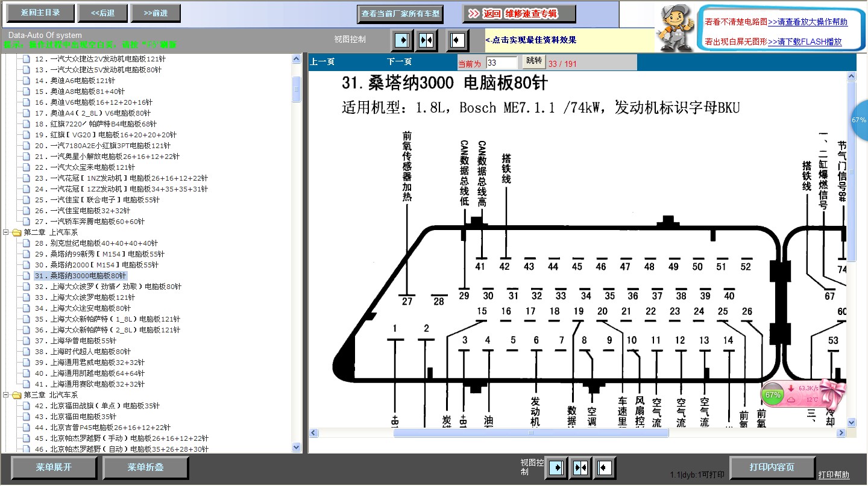Image resolution: width=868 pixels, height=486 pixels.
Task: Click the 33 / 191 page counter text
Action: (562, 63)
